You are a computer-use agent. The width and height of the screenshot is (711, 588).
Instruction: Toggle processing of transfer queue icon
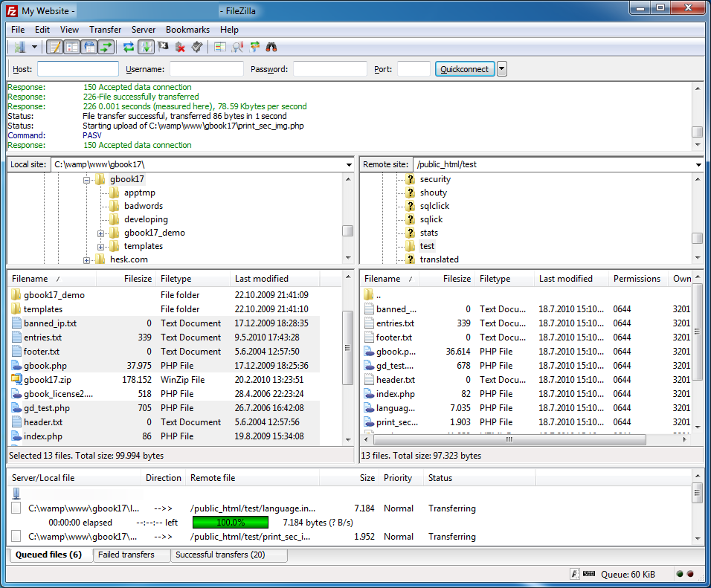click(146, 47)
